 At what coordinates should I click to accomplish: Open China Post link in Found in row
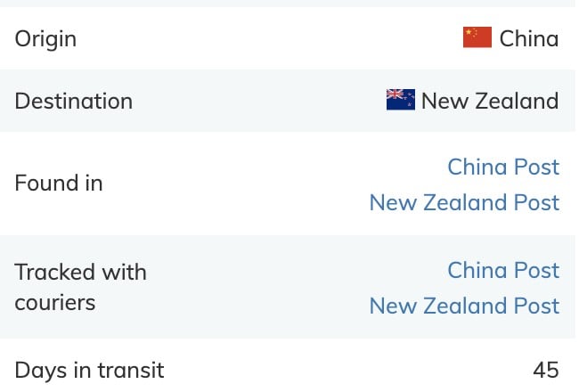click(x=503, y=167)
